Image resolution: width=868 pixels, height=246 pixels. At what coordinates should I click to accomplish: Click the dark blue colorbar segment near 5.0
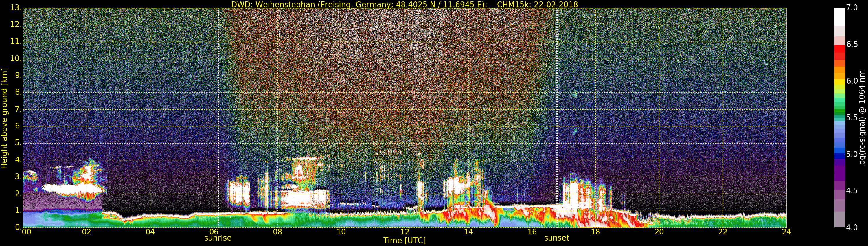coord(839,156)
